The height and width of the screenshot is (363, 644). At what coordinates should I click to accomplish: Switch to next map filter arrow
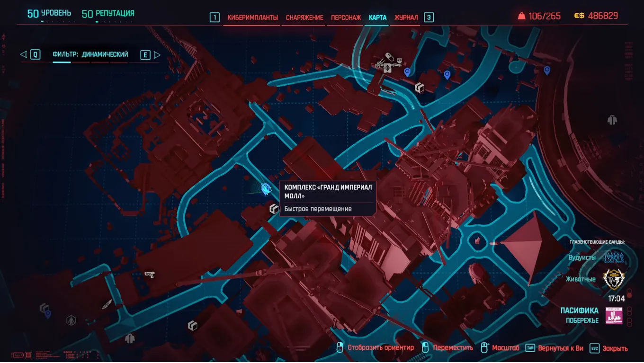click(x=157, y=55)
